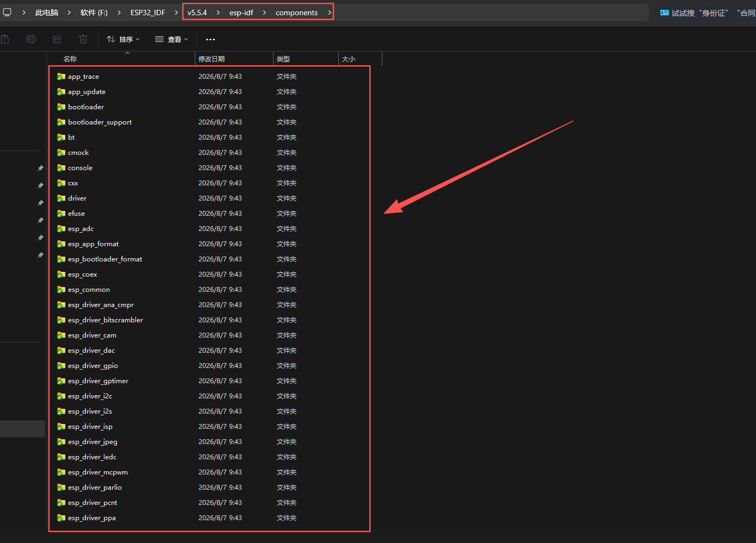Expand the chevron right after components
This screenshot has width=756, height=543.
[x=329, y=13]
